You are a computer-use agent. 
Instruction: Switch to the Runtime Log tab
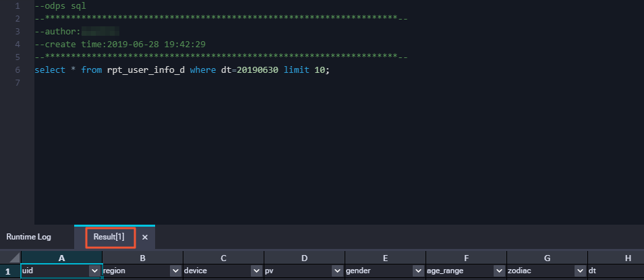coord(29,237)
